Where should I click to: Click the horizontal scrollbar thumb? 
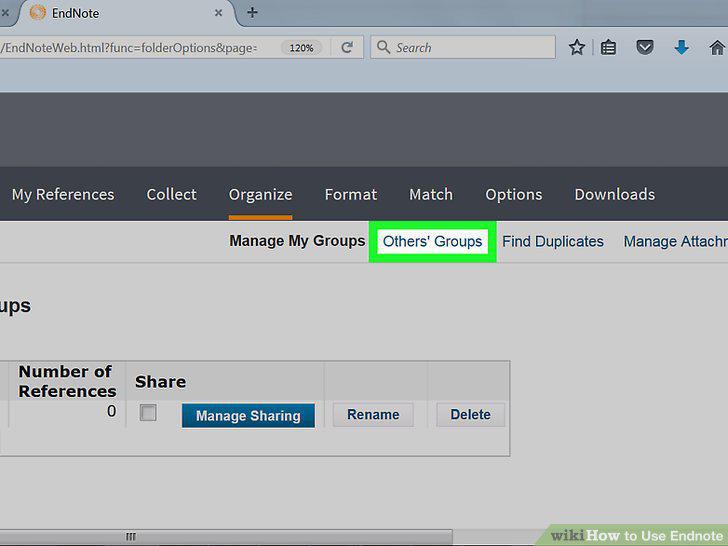click(226, 536)
